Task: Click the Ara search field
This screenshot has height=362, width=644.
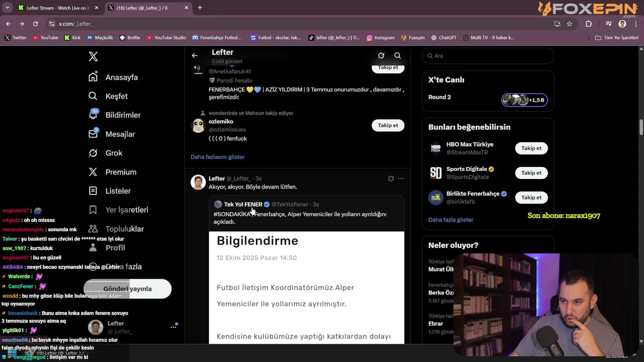Action: pos(488,56)
